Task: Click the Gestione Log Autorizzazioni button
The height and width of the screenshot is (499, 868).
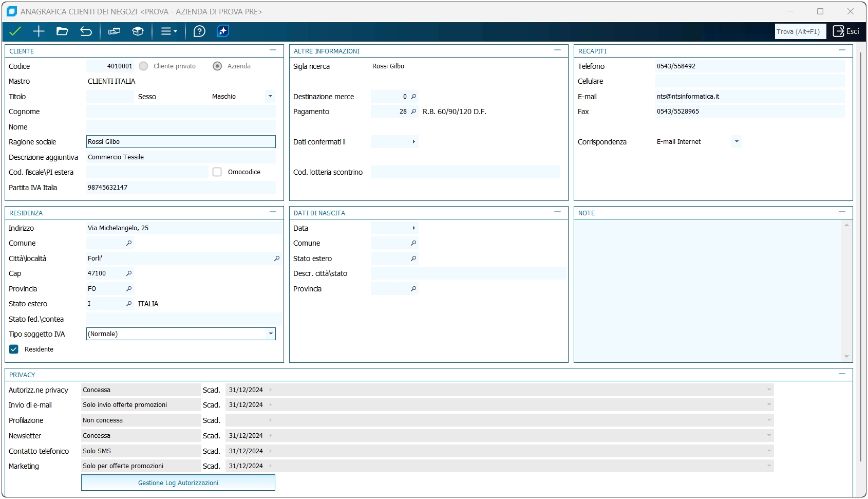Action: [178, 483]
